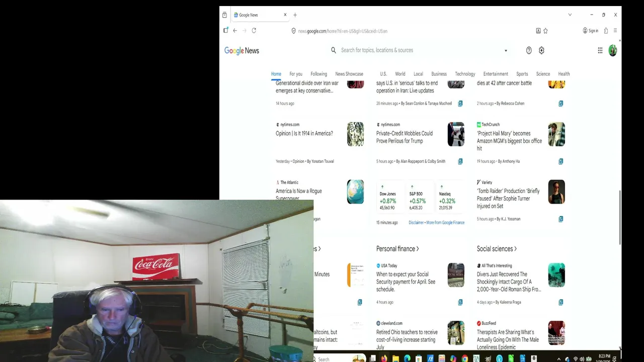Expand advanced search dropdown arrow
This screenshot has height=362, width=644.
coord(506,50)
